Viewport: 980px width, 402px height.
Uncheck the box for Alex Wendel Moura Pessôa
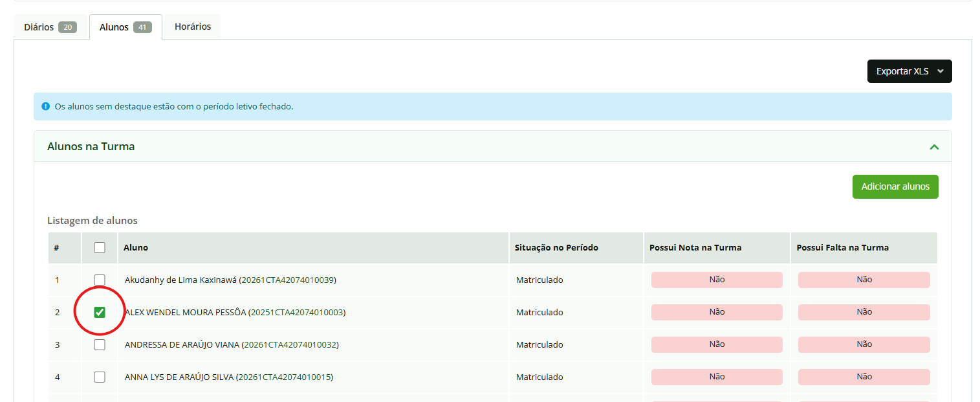click(x=100, y=312)
